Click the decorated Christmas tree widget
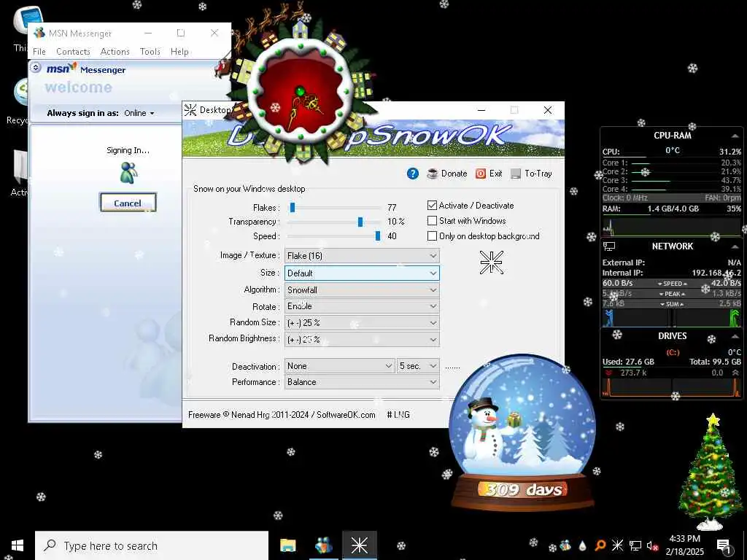 711,472
